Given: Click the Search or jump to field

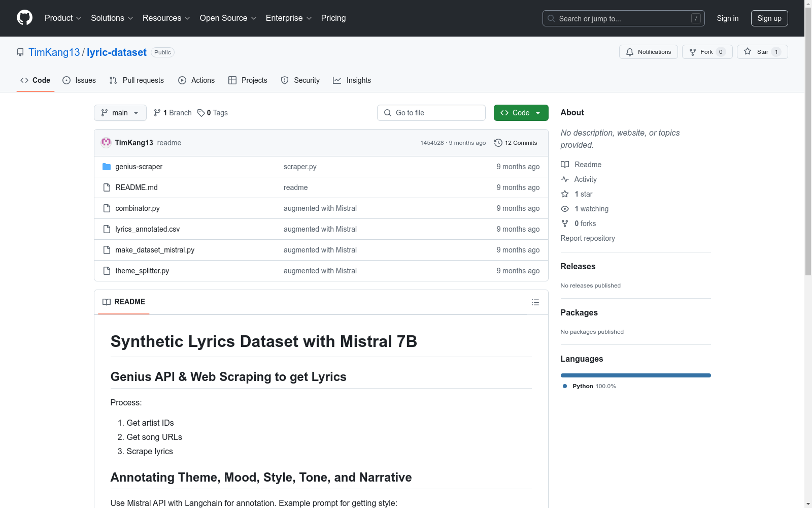Looking at the screenshot, I should [624, 18].
